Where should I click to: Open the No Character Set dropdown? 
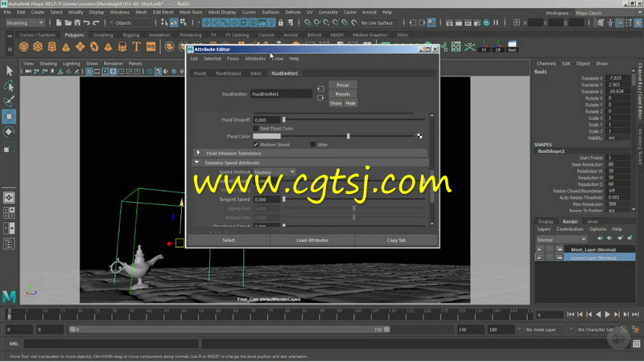[597, 330]
